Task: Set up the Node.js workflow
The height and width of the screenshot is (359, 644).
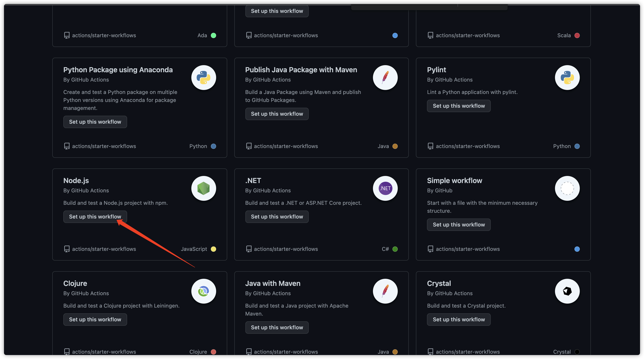Action: coord(95,217)
